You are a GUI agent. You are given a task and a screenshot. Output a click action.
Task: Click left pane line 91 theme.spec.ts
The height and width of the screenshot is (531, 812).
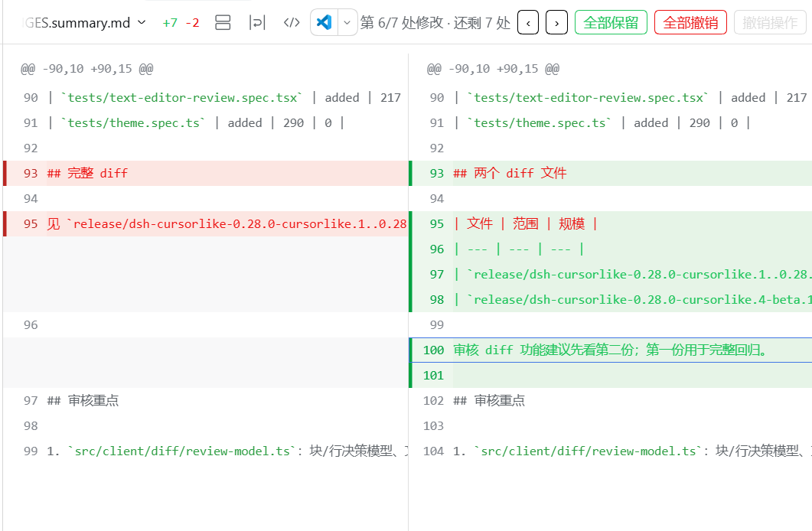click(x=206, y=123)
